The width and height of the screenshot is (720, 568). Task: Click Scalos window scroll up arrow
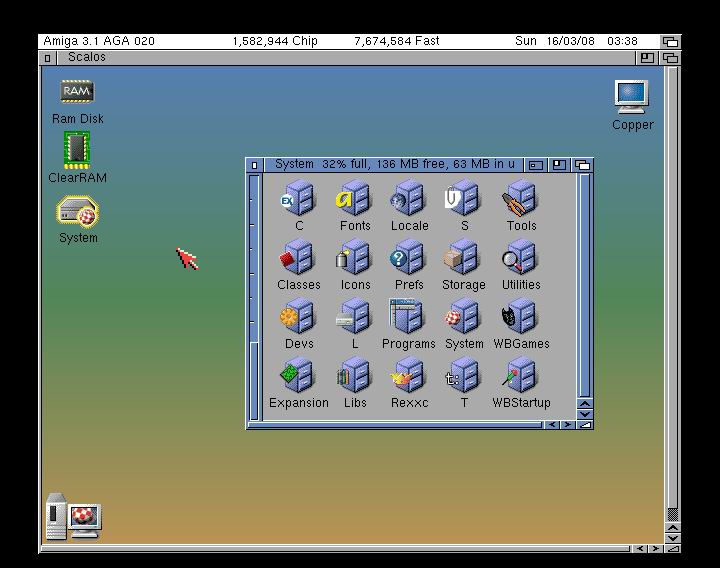coord(673,528)
